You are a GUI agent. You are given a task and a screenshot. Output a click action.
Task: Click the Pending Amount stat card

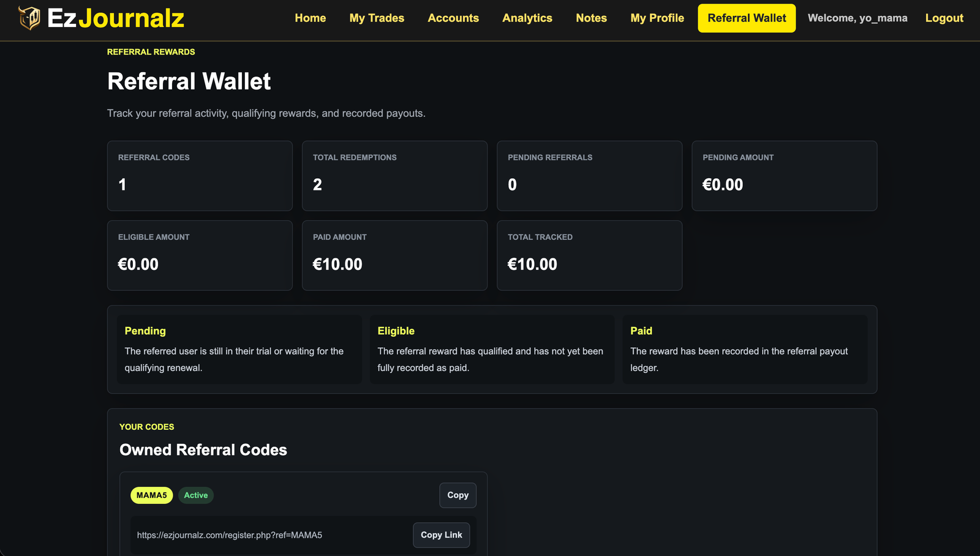coord(784,176)
